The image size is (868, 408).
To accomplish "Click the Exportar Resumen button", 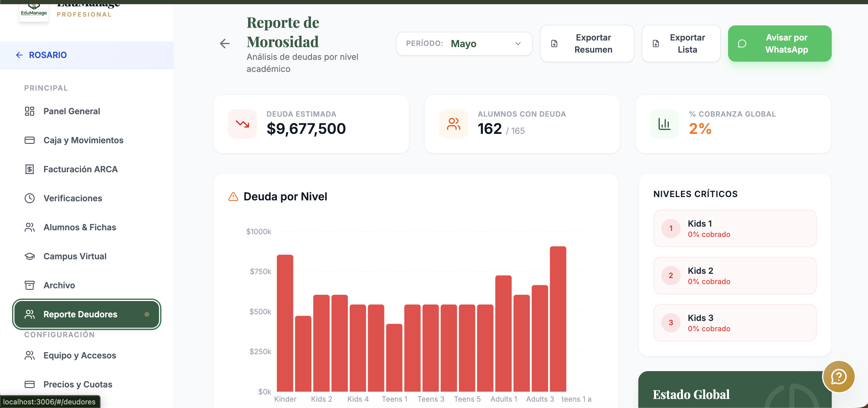I will pyautogui.click(x=587, y=44).
